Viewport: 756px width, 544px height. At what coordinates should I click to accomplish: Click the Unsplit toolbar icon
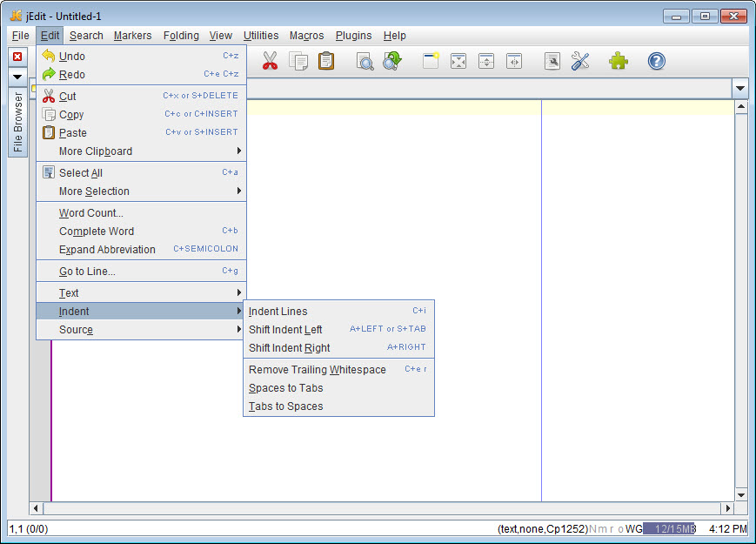(x=458, y=61)
